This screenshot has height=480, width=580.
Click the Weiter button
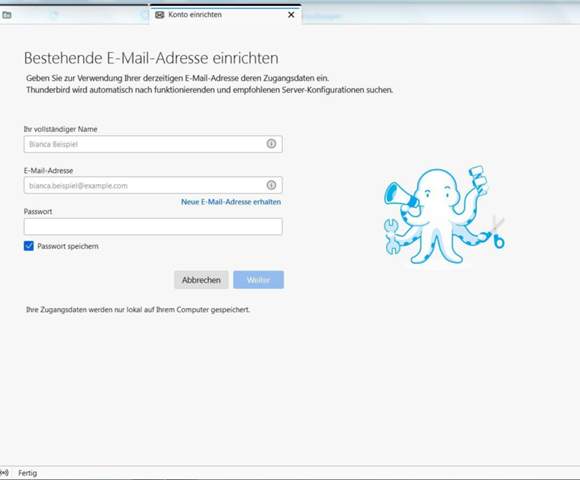click(x=258, y=280)
